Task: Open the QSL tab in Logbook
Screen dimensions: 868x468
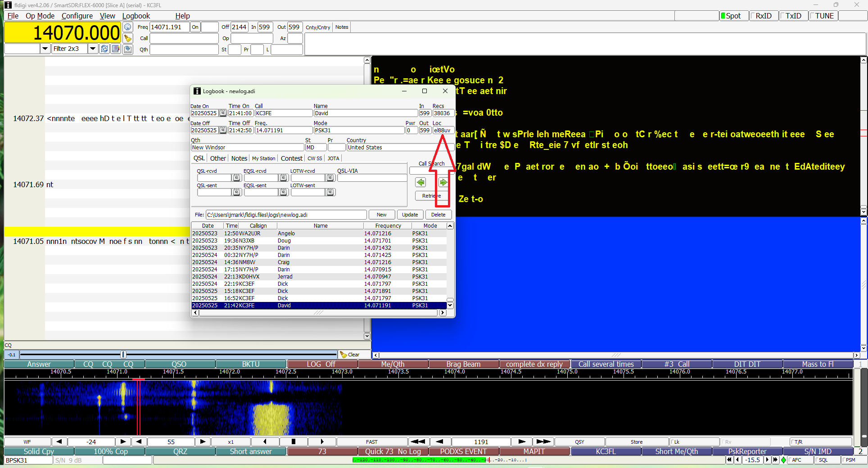Action: [x=199, y=158]
